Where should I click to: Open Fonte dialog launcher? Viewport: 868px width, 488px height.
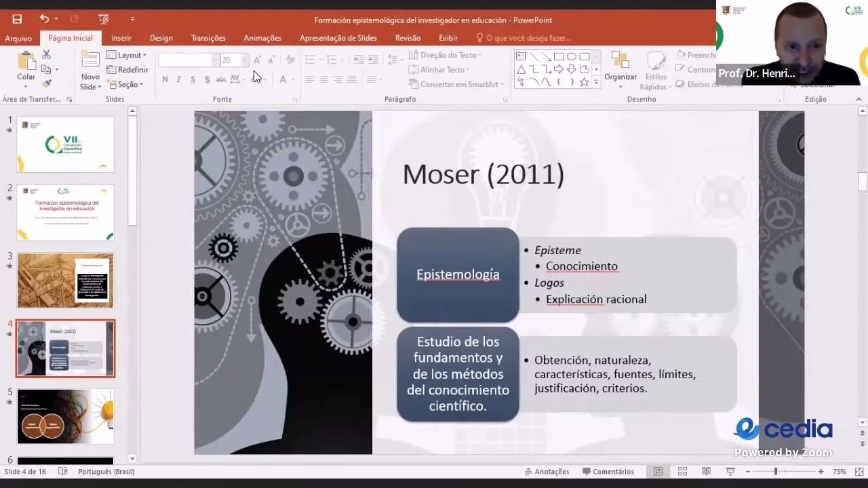point(295,100)
